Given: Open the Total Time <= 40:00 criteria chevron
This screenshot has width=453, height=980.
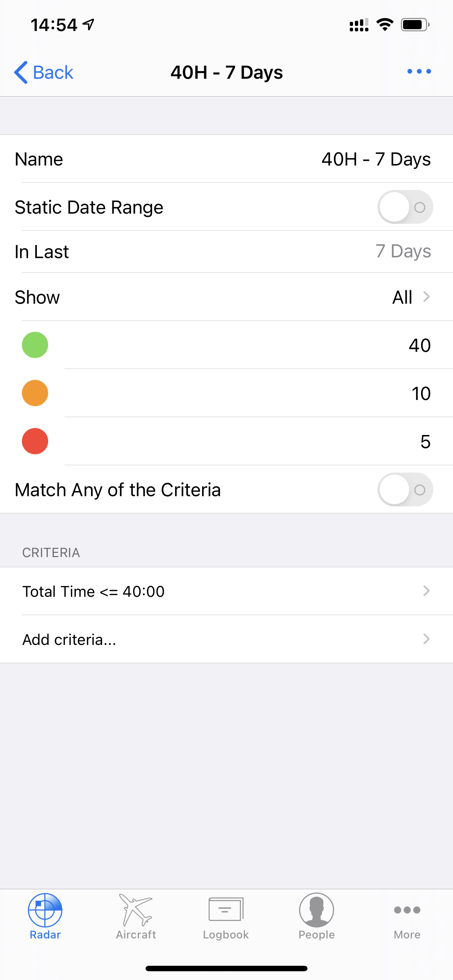Looking at the screenshot, I should (426, 591).
